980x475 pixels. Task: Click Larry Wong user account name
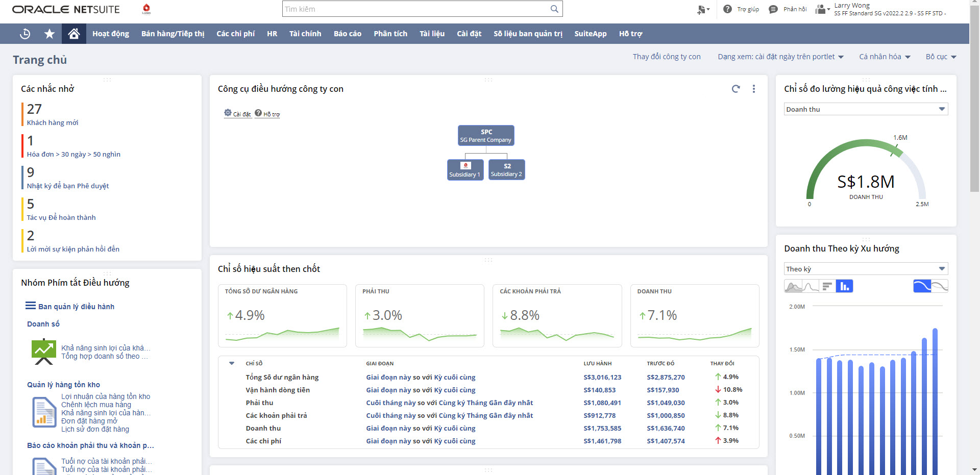pyautogui.click(x=852, y=5)
